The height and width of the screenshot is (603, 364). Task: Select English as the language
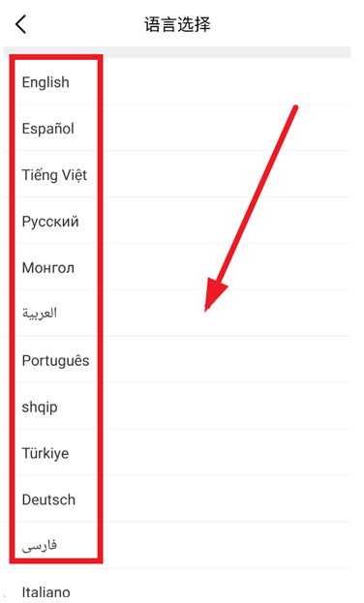(x=177, y=81)
